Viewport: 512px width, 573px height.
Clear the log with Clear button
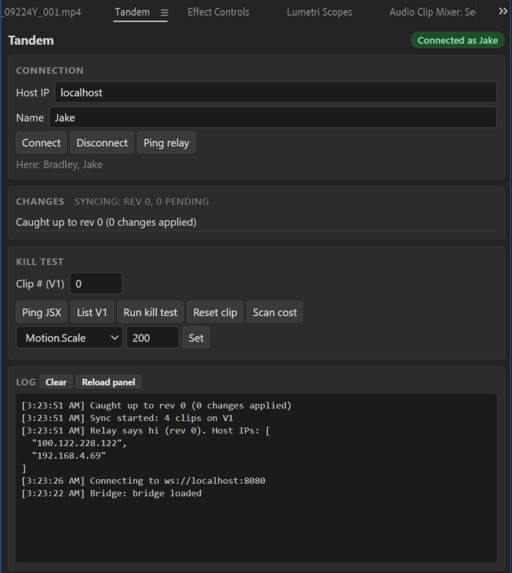(x=56, y=382)
